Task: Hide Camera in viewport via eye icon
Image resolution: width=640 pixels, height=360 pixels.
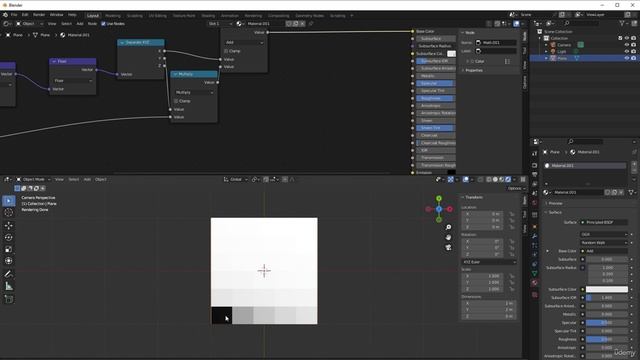Action: point(627,44)
